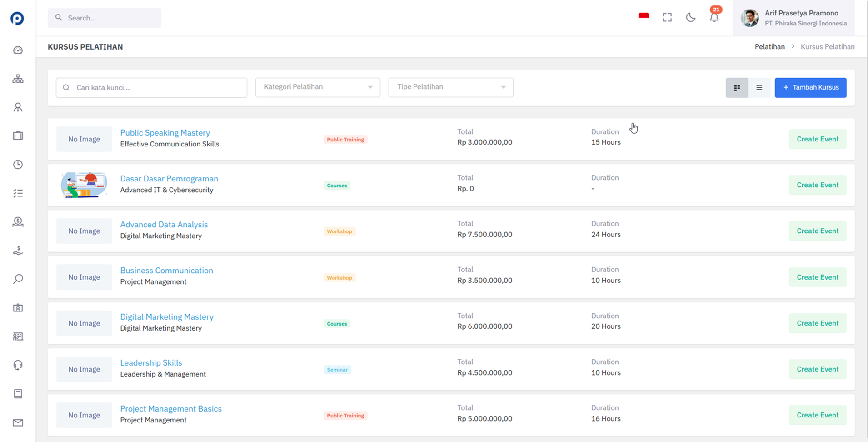Viewport: 868px width, 442px height.
Task: Open the organization chart sidebar icon
Action: tap(18, 79)
